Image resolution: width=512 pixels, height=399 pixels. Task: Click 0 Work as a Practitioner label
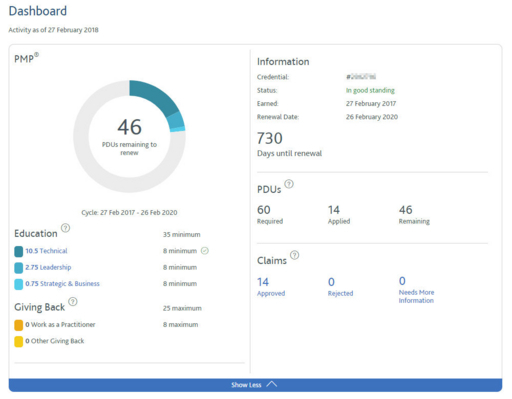pos(60,324)
